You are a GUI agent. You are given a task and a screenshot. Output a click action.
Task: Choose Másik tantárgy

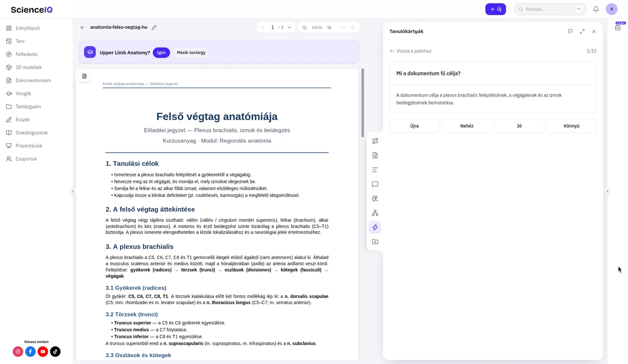191,52
